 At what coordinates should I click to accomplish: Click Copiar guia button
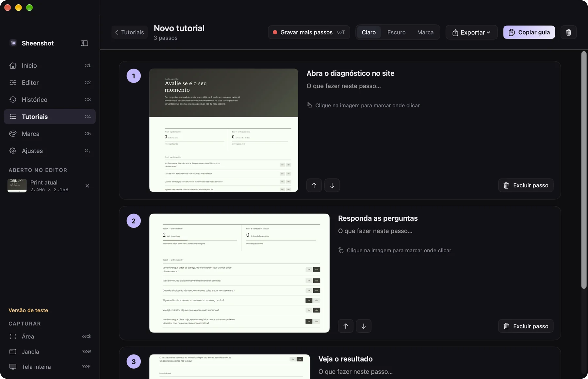(x=529, y=32)
